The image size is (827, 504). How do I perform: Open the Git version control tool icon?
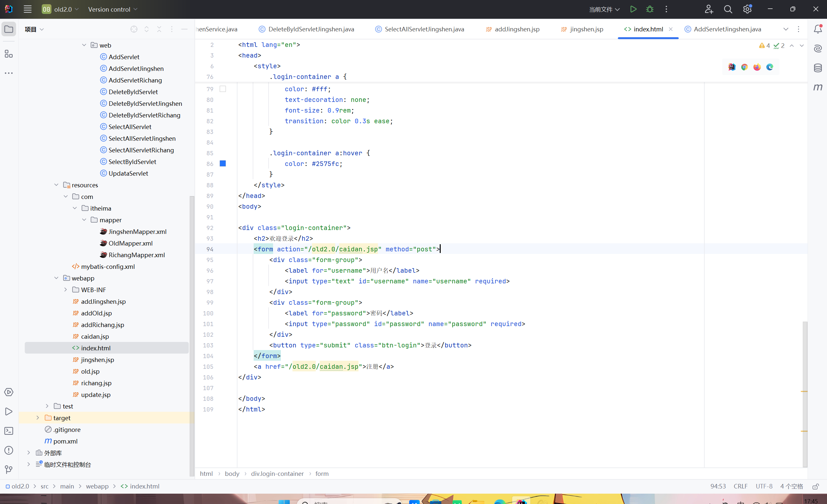tap(9, 469)
